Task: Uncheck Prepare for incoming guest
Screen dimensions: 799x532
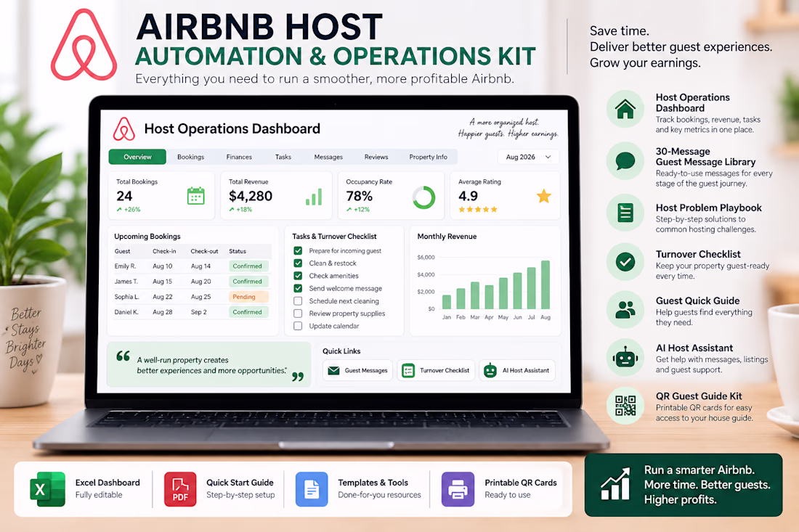Action: [298, 250]
